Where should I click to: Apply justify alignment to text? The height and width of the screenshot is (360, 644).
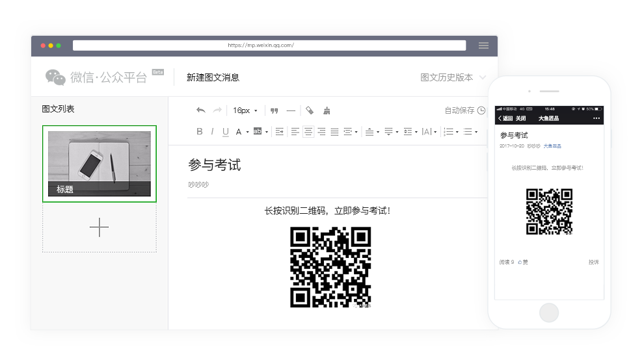pyautogui.click(x=334, y=131)
